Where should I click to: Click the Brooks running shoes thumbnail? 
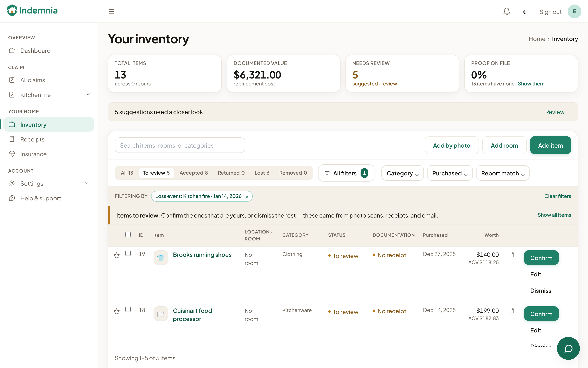[161, 258]
